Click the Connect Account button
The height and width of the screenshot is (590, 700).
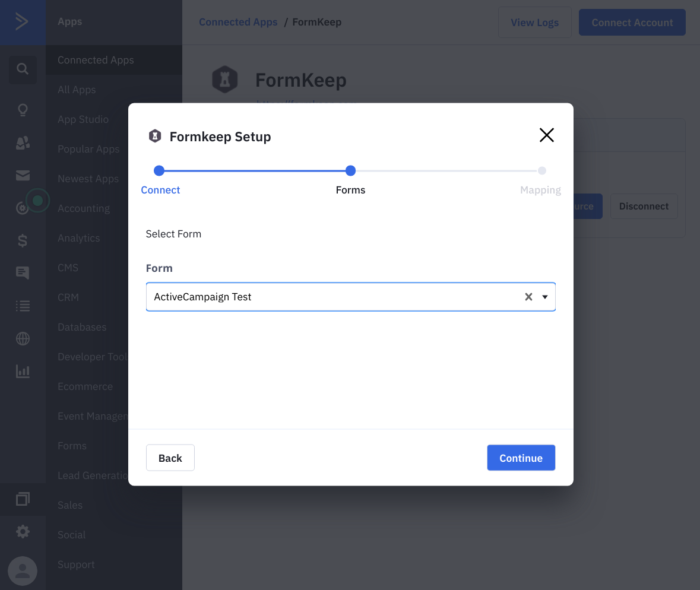click(x=632, y=23)
